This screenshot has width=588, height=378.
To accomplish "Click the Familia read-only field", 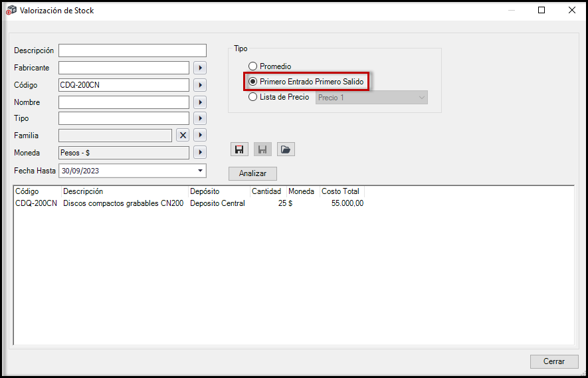I will 115,135.
